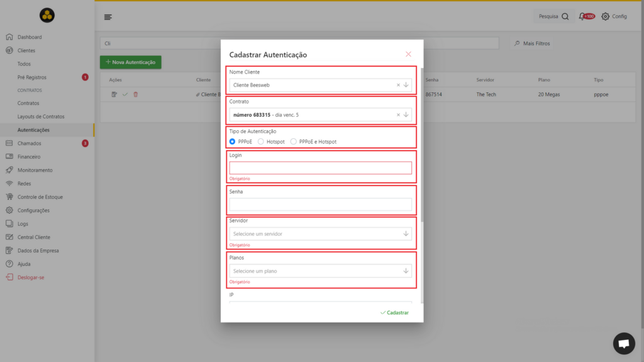This screenshot has width=644, height=362.
Task: Expand the Servidor dropdown
Action: 320,234
